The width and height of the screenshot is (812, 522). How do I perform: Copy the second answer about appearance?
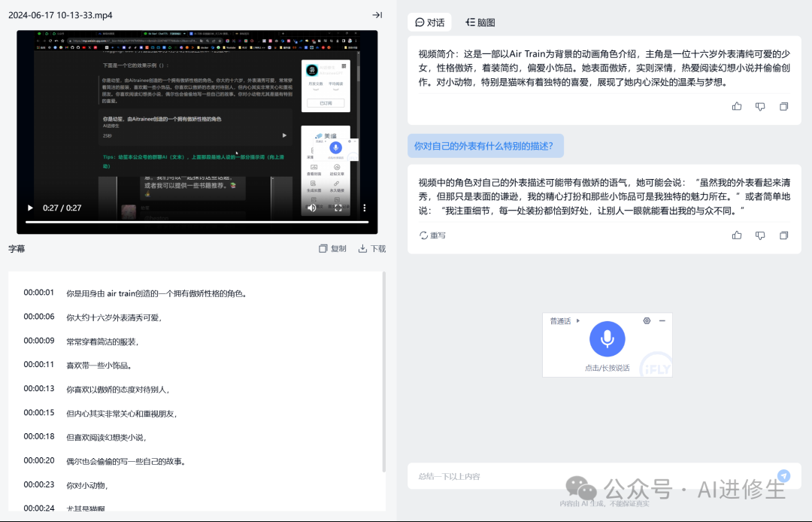point(783,235)
